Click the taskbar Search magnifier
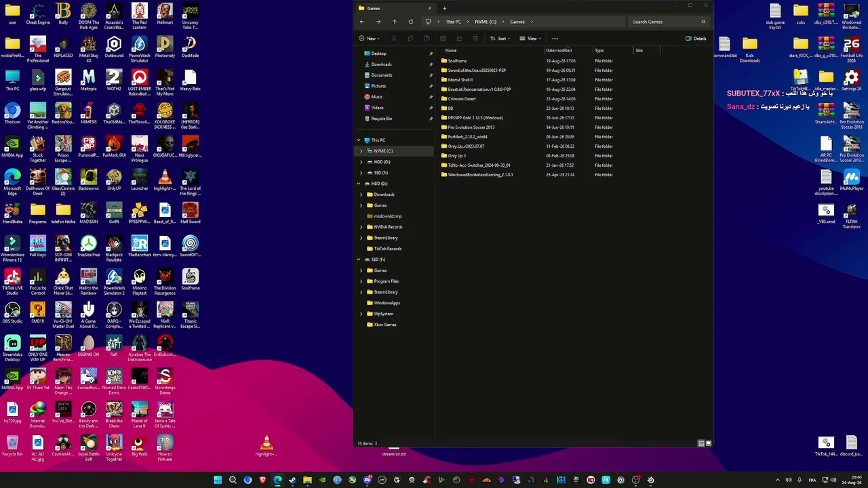The image size is (868, 488). coord(233,480)
